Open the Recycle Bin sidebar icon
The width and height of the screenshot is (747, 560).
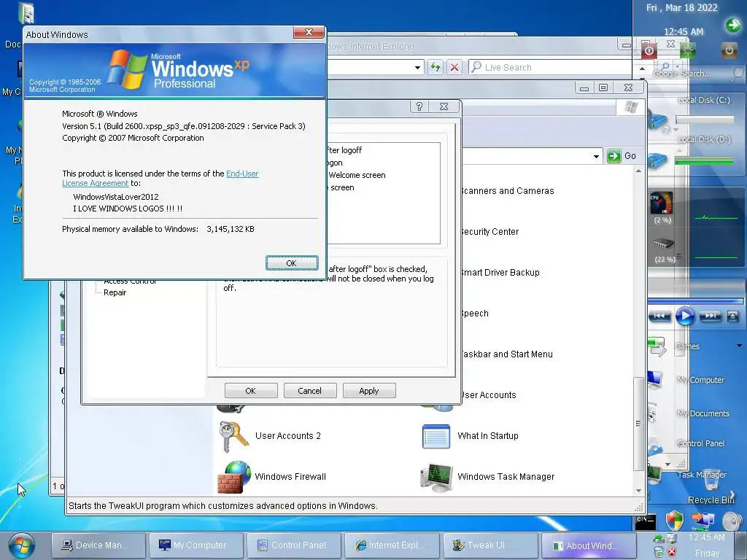click(711, 481)
